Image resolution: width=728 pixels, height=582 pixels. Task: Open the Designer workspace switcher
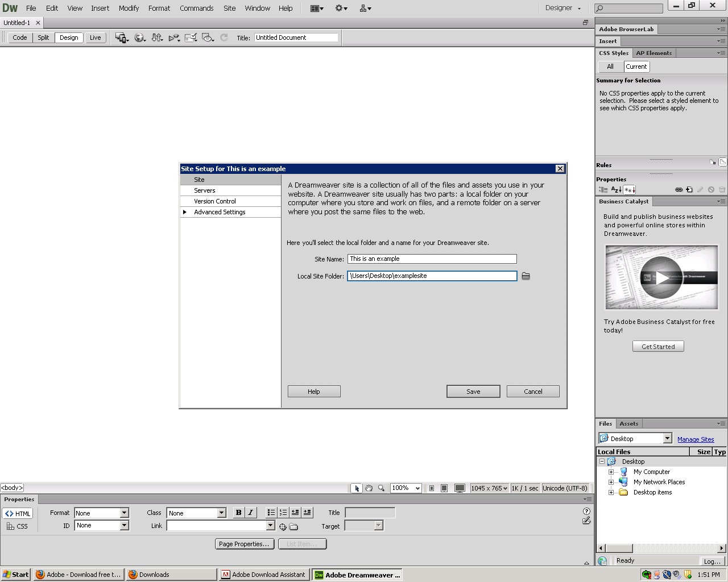point(563,8)
